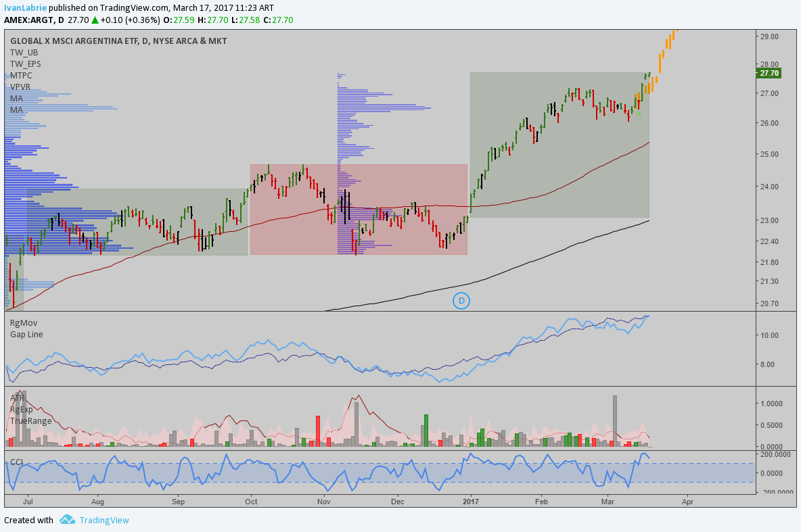
Task: Click the 0.0000 label on CCI axis
Action: pyautogui.click(x=773, y=473)
